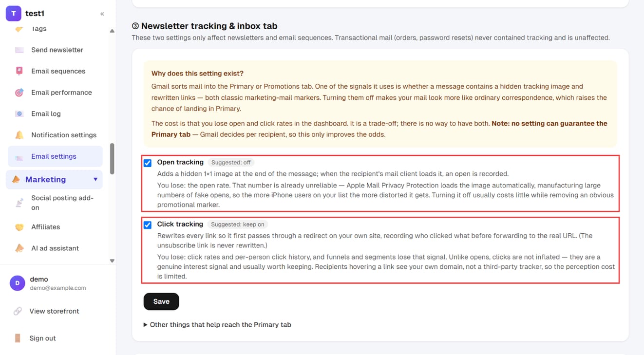Image resolution: width=644 pixels, height=355 pixels.
Task: Click Sign out
Action: [42, 338]
